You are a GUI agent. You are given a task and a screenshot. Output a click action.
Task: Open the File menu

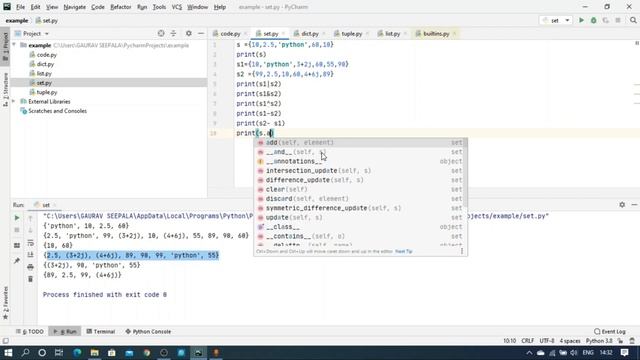20,7
